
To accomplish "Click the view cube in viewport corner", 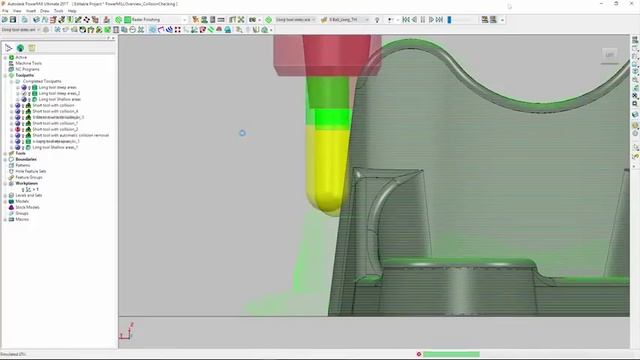I will [609, 55].
